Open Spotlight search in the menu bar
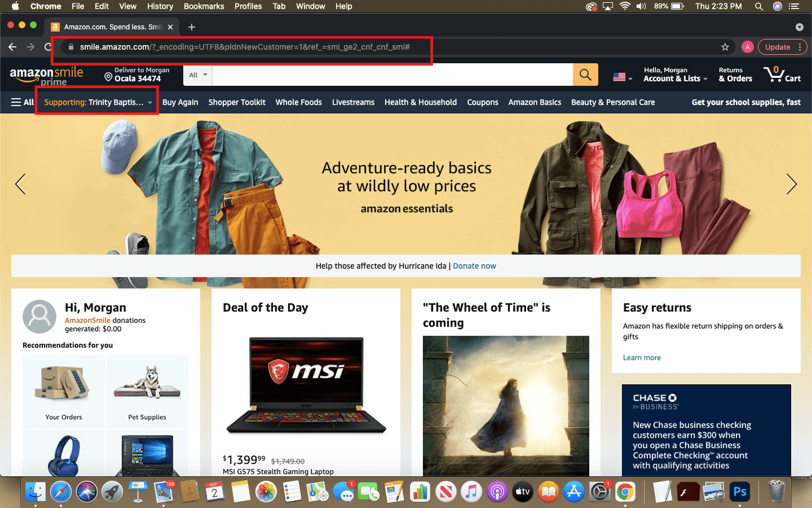 [759, 6]
